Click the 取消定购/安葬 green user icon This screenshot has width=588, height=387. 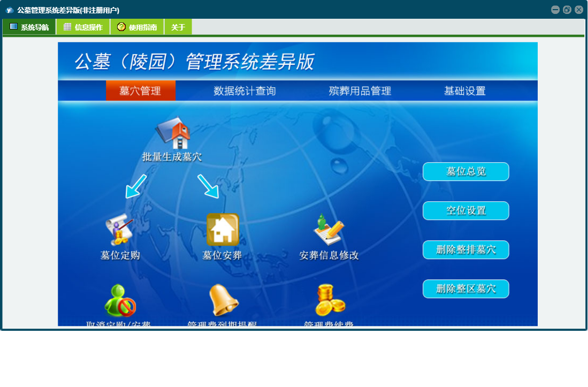pyautogui.click(x=120, y=300)
